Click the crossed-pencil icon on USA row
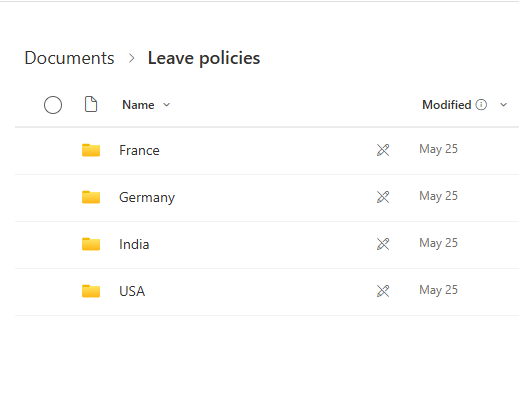This screenshot has width=519, height=396. [x=383, y=291]
